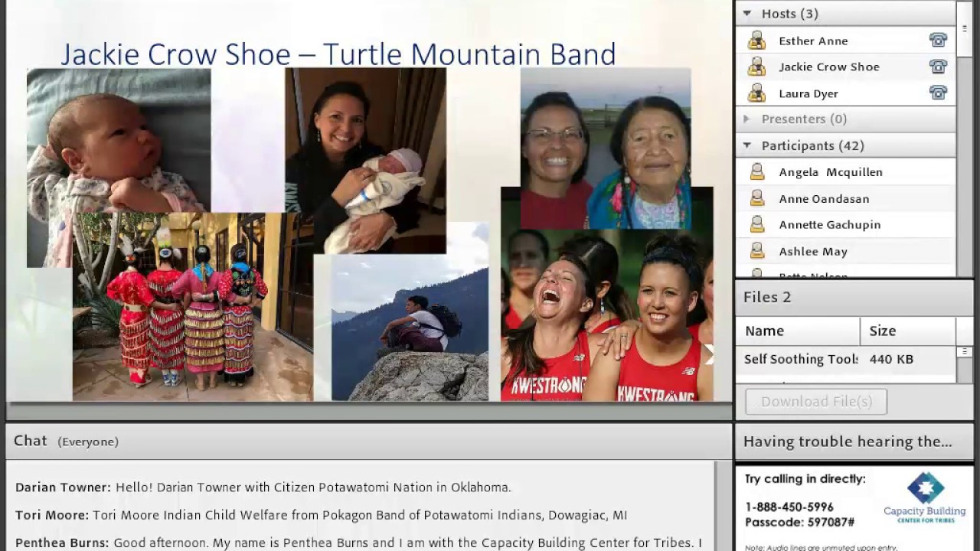This screenshot has width=980, height=551.
Task: Click the Having trouble hearing pod title
Action: (848, 442)
